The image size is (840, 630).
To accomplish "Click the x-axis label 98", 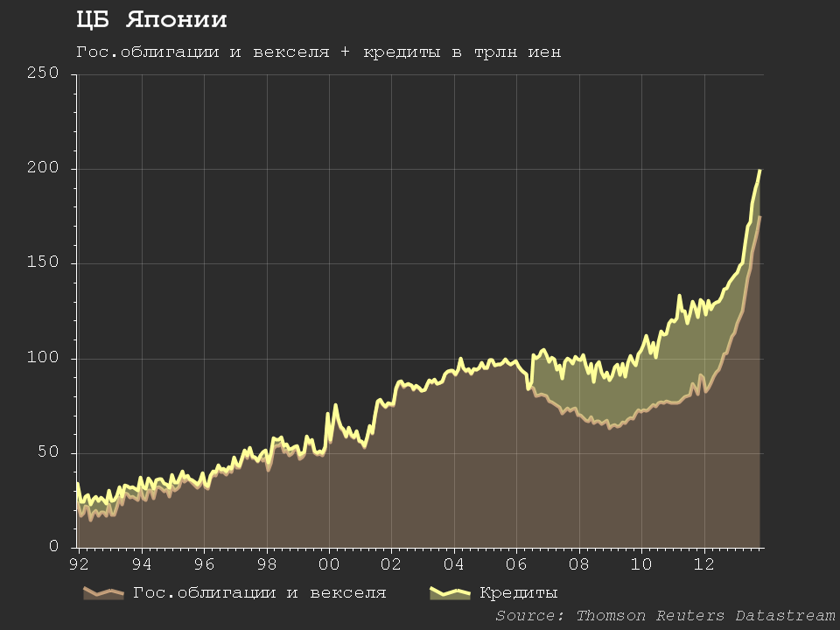I will [x=267, y=564].
